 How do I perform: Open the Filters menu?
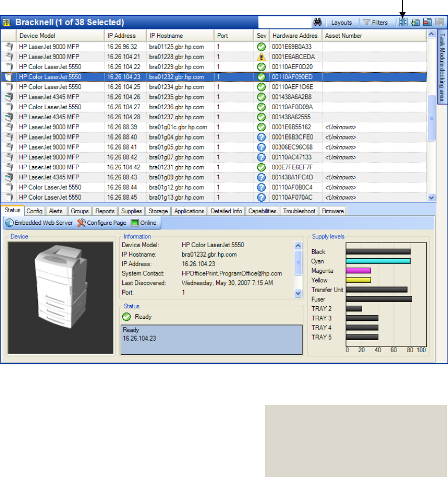click(376, 23)
